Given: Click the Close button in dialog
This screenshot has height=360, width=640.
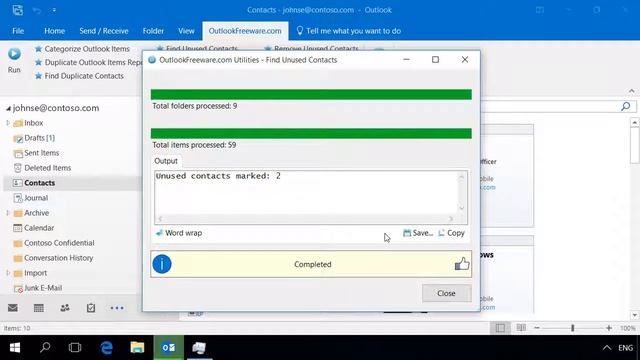Looking at the screenshot, I should 447,293.
